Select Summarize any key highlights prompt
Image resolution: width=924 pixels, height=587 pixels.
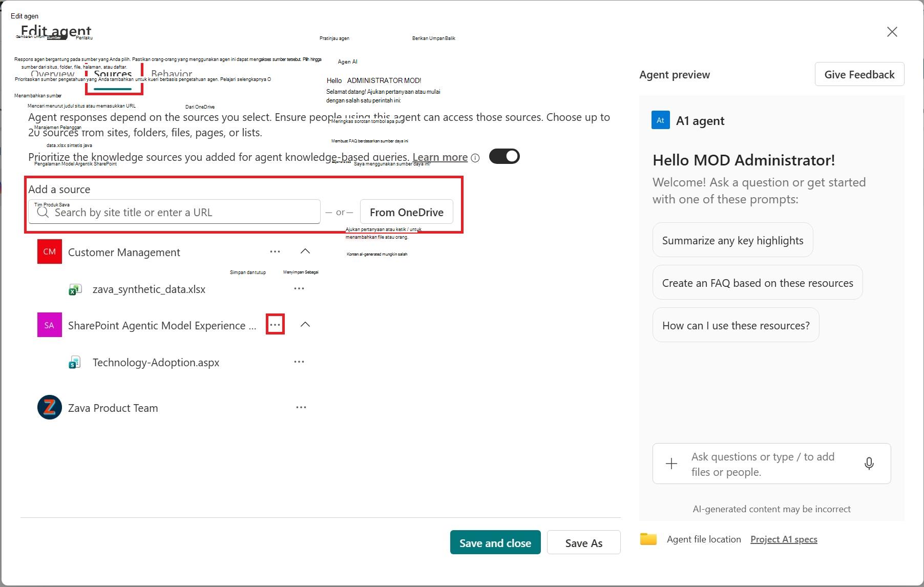tap(732, 240)
